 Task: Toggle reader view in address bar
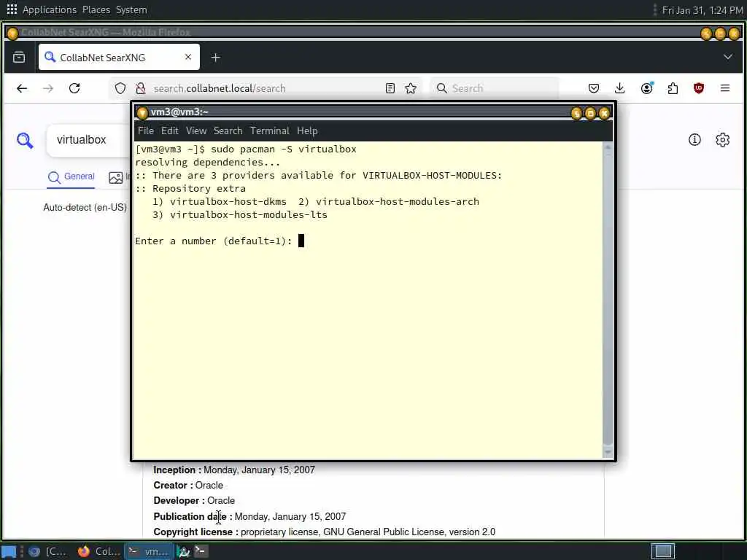pyautogui.click(x=390, y=88)
